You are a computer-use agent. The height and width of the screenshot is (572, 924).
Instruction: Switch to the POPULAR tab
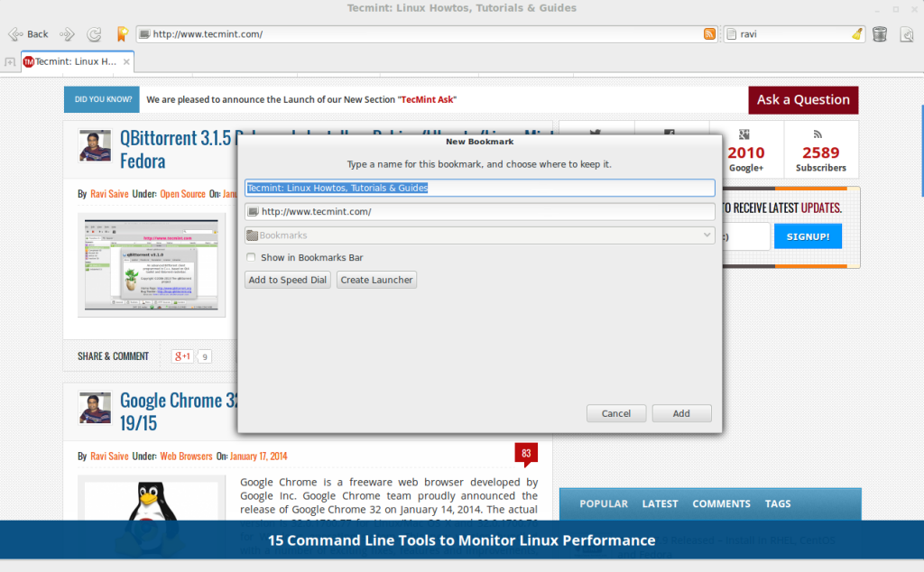[x=604, y=503]
